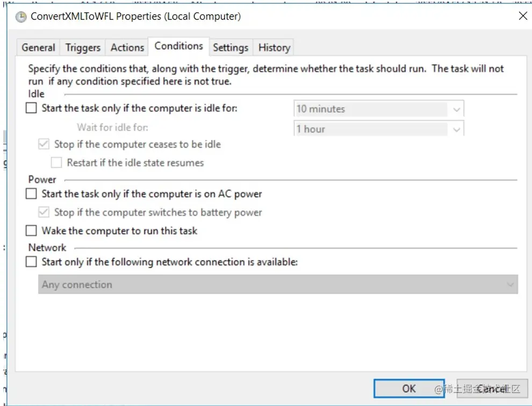Open the Settings tab
The width and height of the screenshot is (532, 406).
pyautogui.click(x=231, y=47)
